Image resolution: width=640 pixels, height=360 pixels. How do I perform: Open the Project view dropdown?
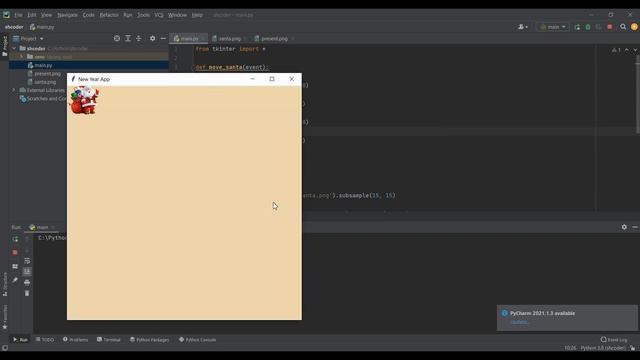(28, 38)
